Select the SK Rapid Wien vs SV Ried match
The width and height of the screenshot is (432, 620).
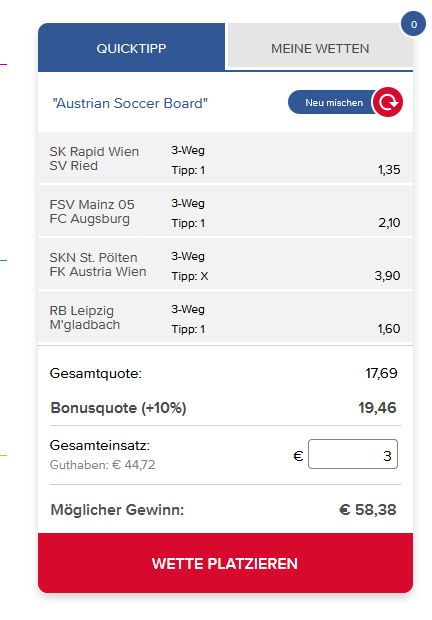pyautogui.click(x=225, y=158)
